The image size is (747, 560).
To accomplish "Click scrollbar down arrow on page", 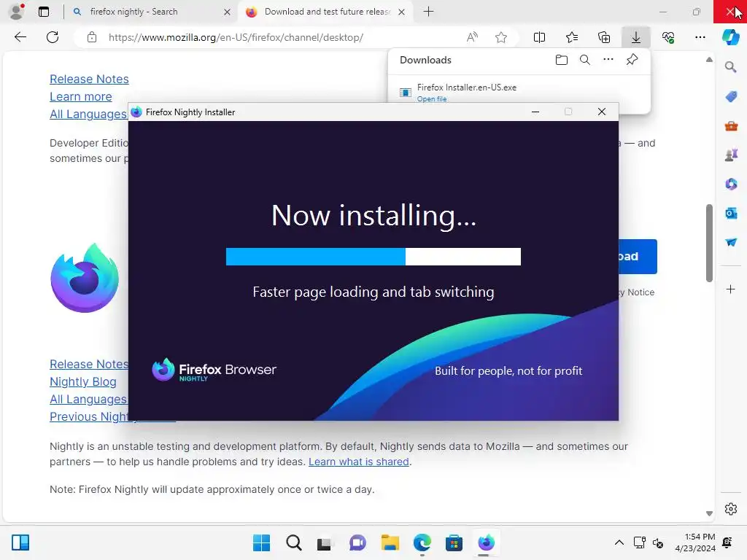I will 709,513.
